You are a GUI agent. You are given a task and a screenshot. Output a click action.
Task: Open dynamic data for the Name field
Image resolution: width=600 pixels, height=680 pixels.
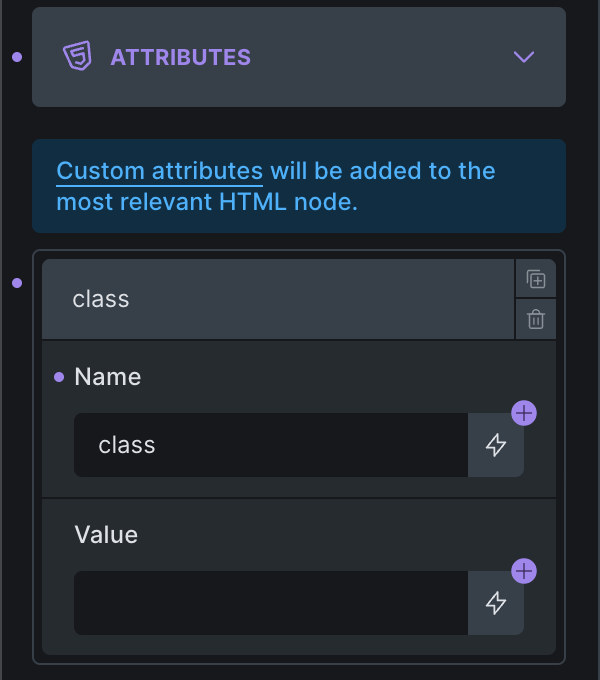click(x=496, y=445)
